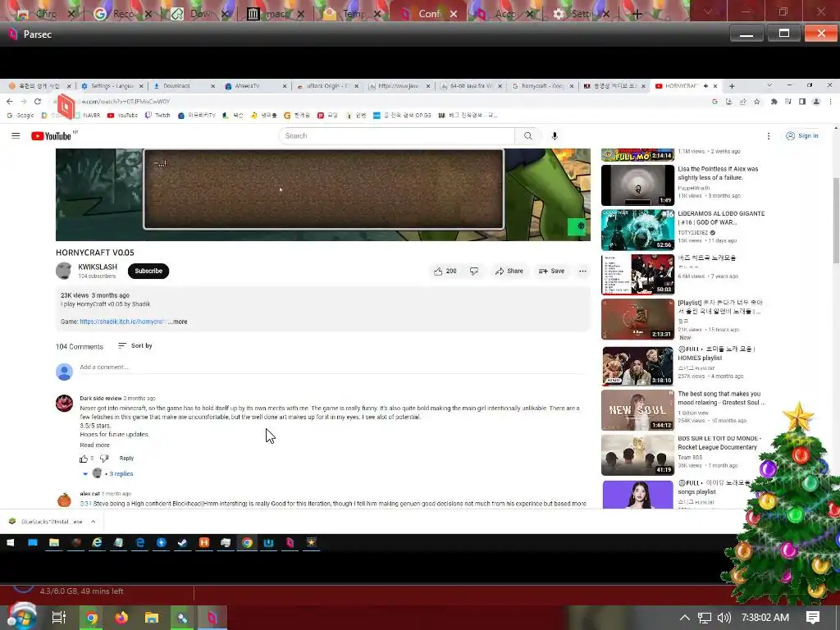Image resolution: width=840 pixels, height=630 pixels.
Task: Launch Steam from the remote taskbar
Action: pos(183,543)
